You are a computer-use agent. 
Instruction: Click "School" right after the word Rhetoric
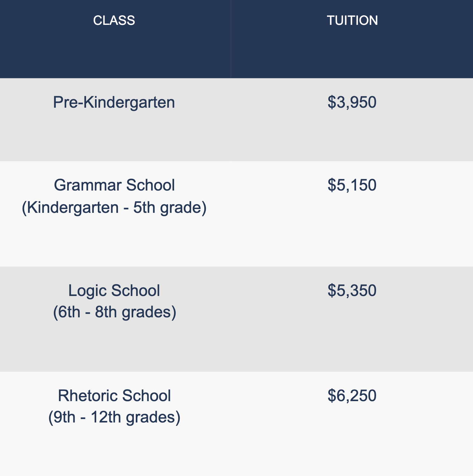147,396
